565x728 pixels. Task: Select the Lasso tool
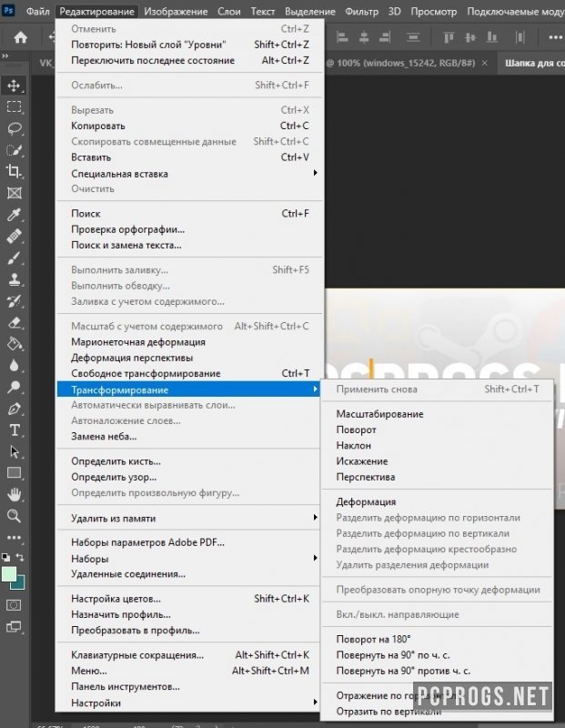point(14,128)
